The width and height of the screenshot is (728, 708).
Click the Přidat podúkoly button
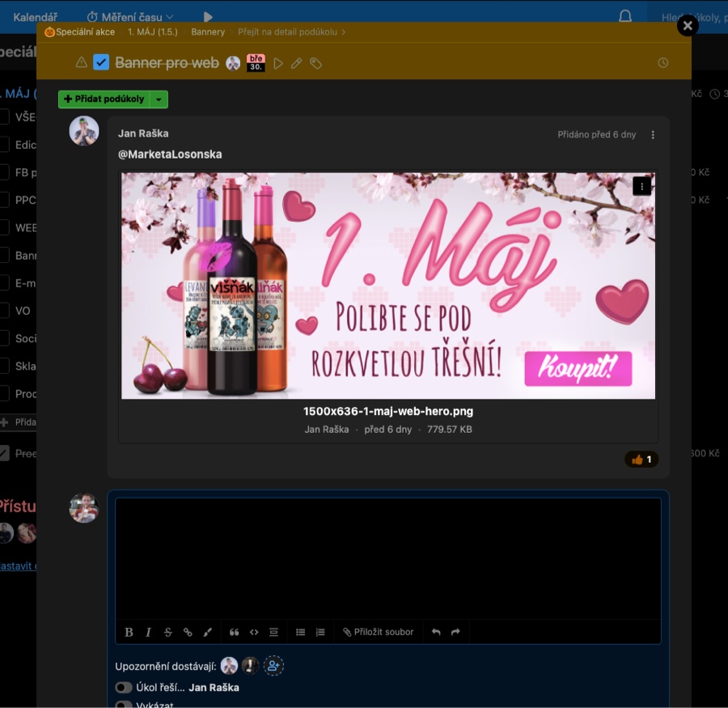pos(104,99)
